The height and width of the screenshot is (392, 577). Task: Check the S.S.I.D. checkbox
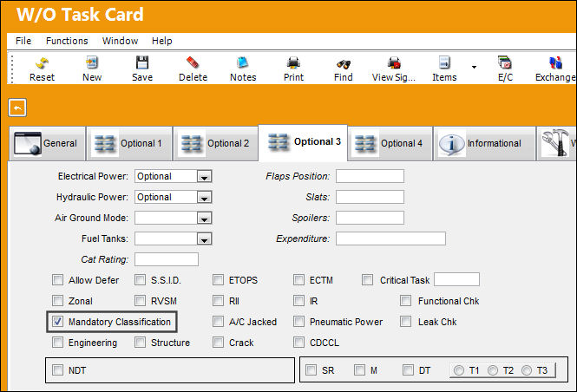(140, 280)
